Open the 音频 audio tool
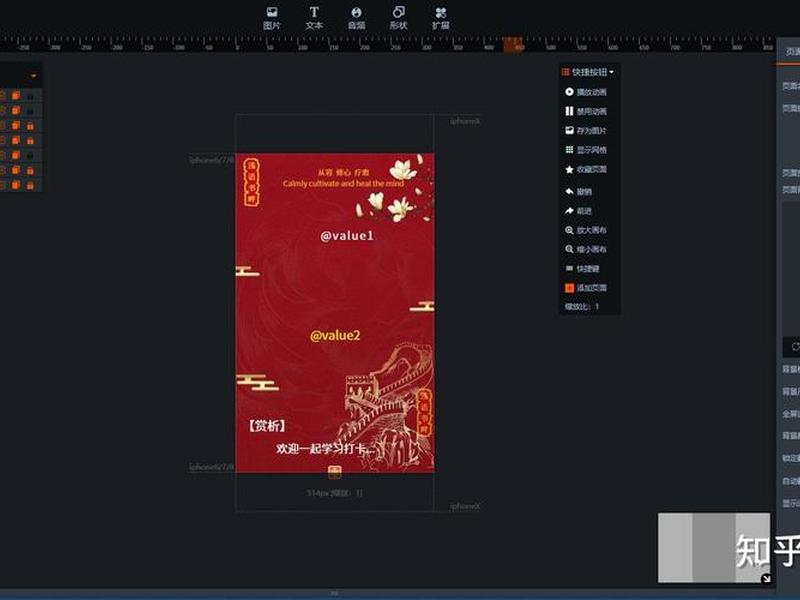The height and width of the screenshot is (600, 800). 356,18
